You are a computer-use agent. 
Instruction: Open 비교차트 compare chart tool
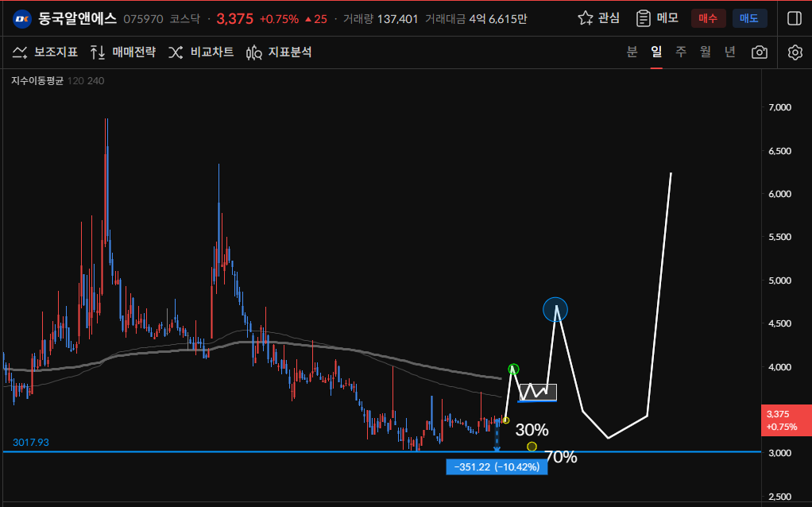pyautogui.click(x=200, y=52)
